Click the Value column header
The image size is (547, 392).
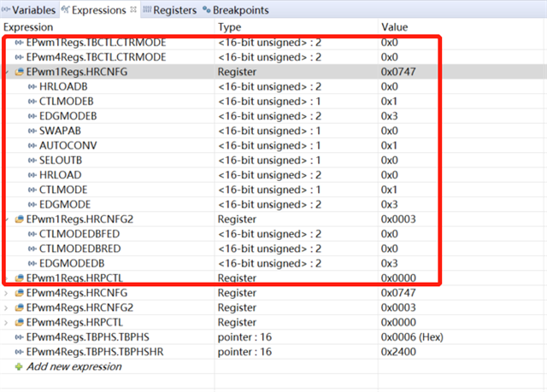pyautogui.click(x=395, y=27)
